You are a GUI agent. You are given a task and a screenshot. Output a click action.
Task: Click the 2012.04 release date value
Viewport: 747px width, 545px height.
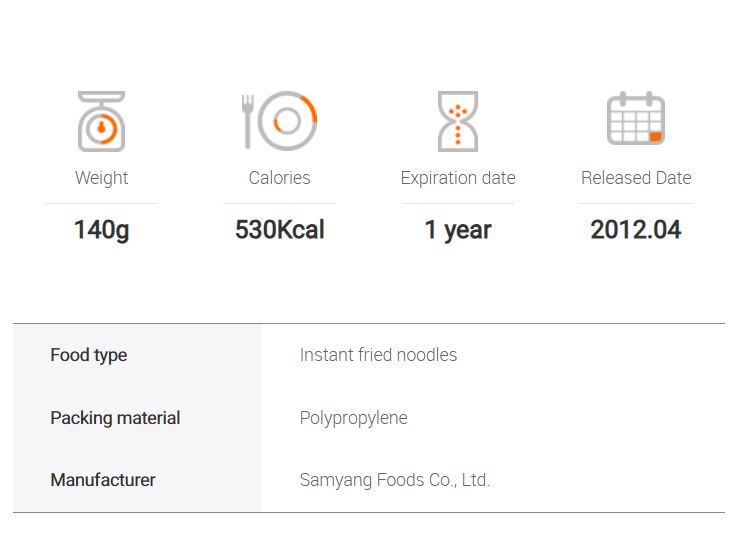coord(636,230)
